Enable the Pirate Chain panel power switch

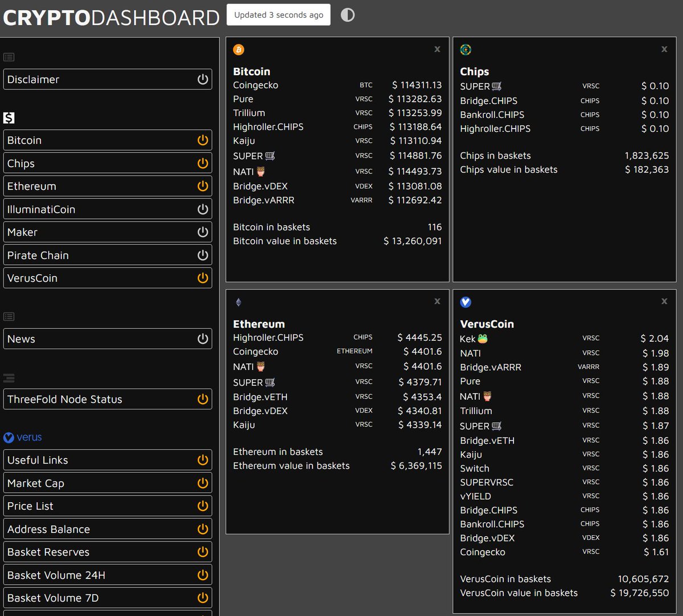tap(203, 255)
